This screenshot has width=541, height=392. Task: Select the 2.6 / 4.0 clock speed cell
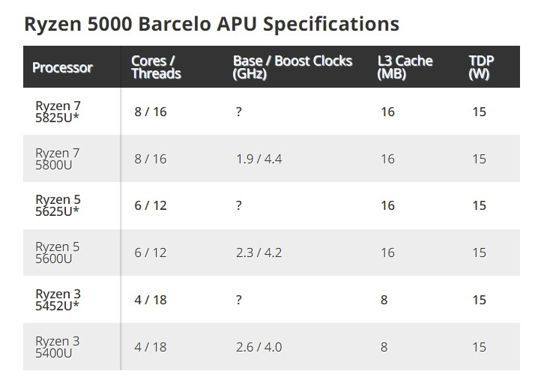point(259,347)
